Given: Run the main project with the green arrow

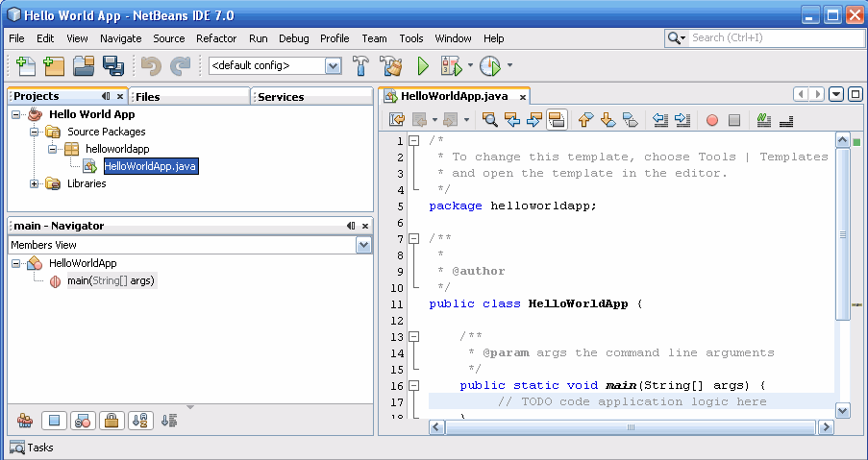Looking at the screenshot, I should [423, 66].
